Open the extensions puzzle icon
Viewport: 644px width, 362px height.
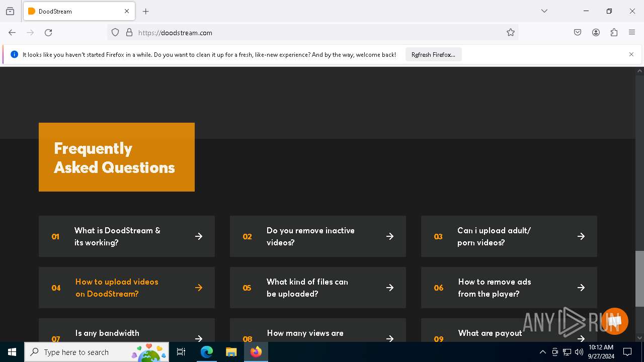pos(614,33)
